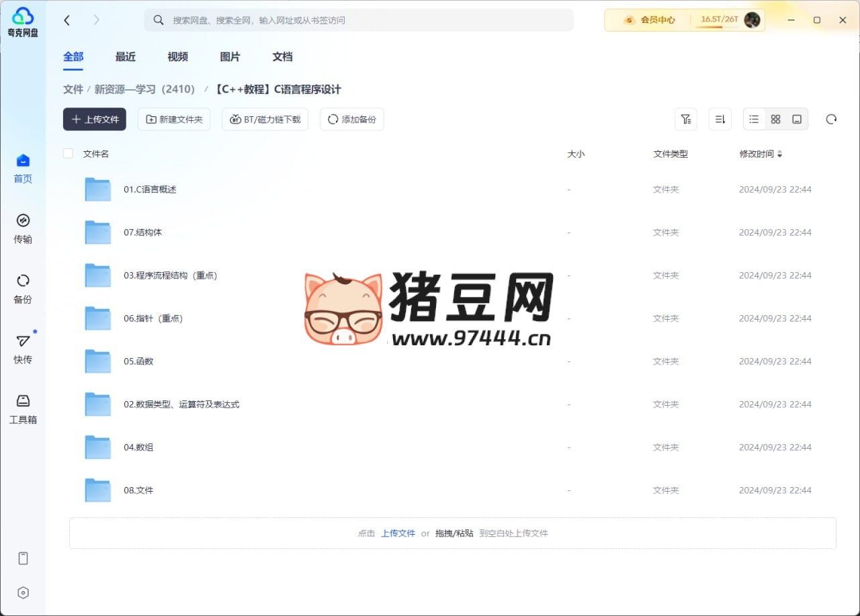Click the 16.5T/26T storage usage bar

(x=719, y=20)
